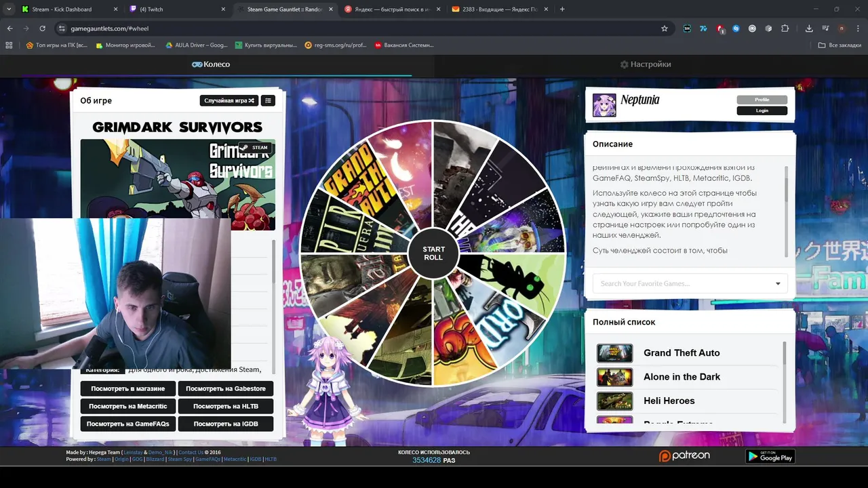Open the Google Play badge

click(770, 457)
